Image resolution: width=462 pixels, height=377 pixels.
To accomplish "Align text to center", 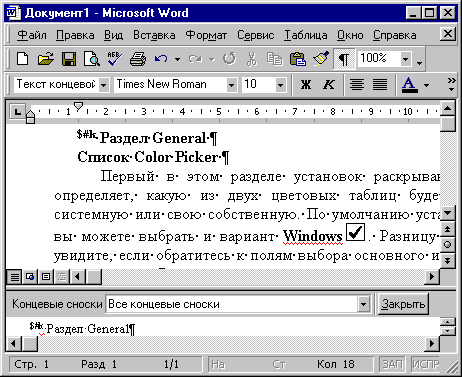I will (357, 84).
